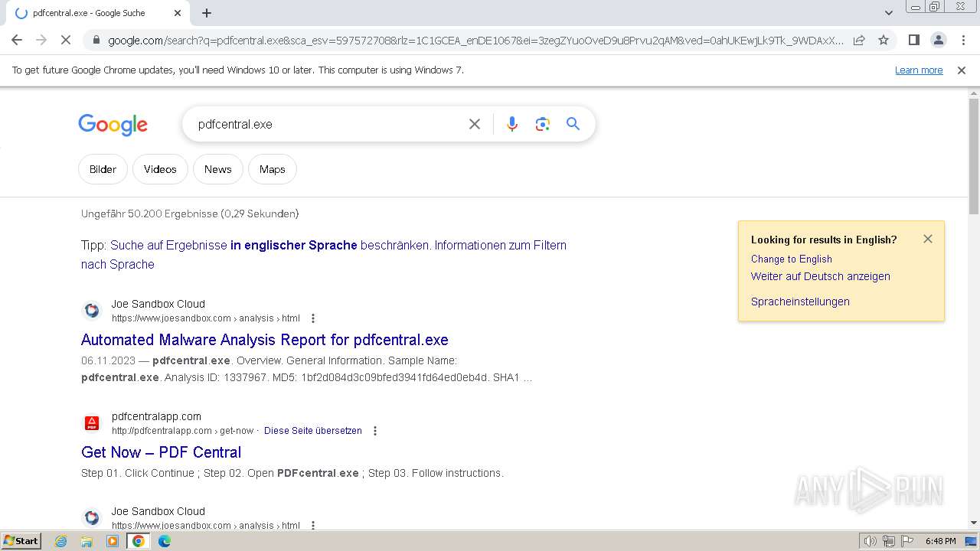This screenshot has height=551, width=980.
Task: Open Informationen zum Filtern nach Sprache
Action: point(324,254)
